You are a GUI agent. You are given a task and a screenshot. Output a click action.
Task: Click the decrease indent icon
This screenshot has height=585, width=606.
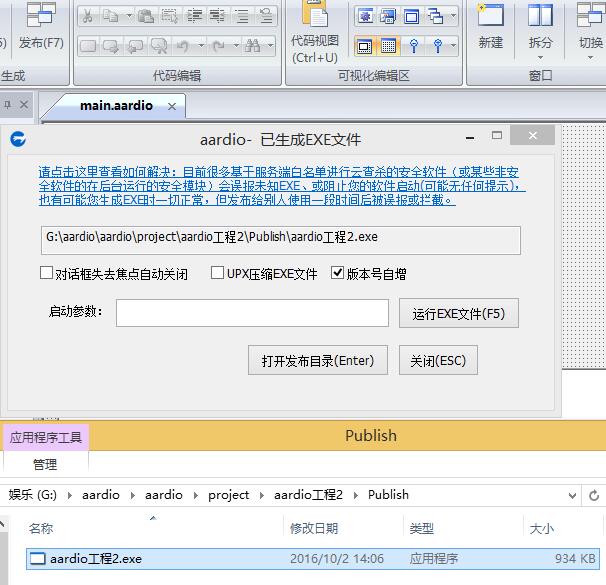click(217, 16)
